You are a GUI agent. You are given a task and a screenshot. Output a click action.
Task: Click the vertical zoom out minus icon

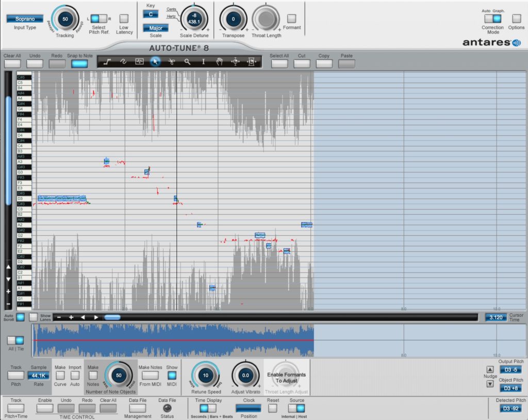tap(8, 304)
